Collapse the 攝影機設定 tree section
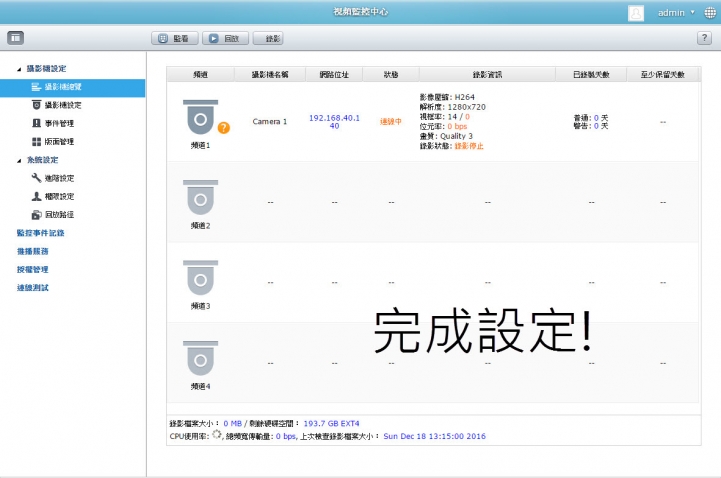Screen dimensions: 721x478 (x=18, y=69)
